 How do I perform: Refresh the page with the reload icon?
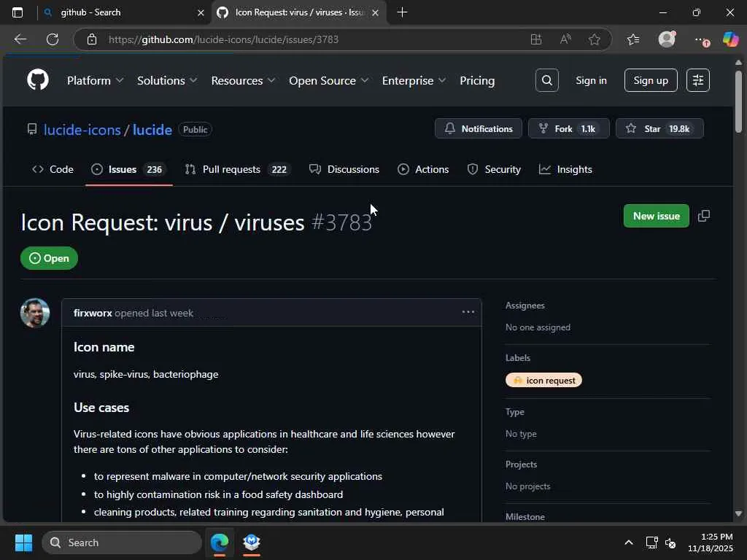coord(53,39)
